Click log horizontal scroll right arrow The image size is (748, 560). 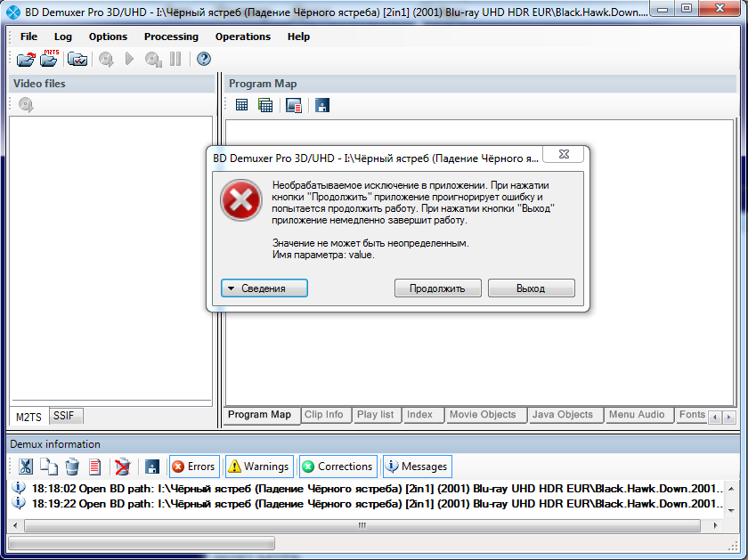[715, 525]
